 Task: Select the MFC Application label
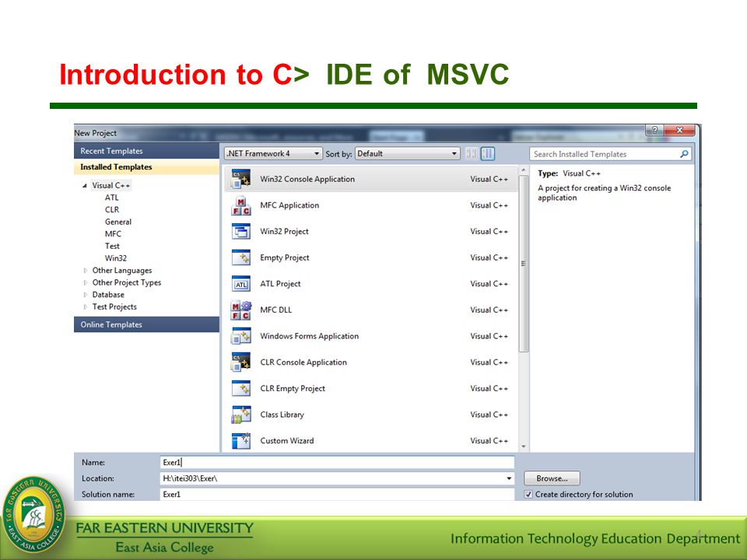[289, 205]
